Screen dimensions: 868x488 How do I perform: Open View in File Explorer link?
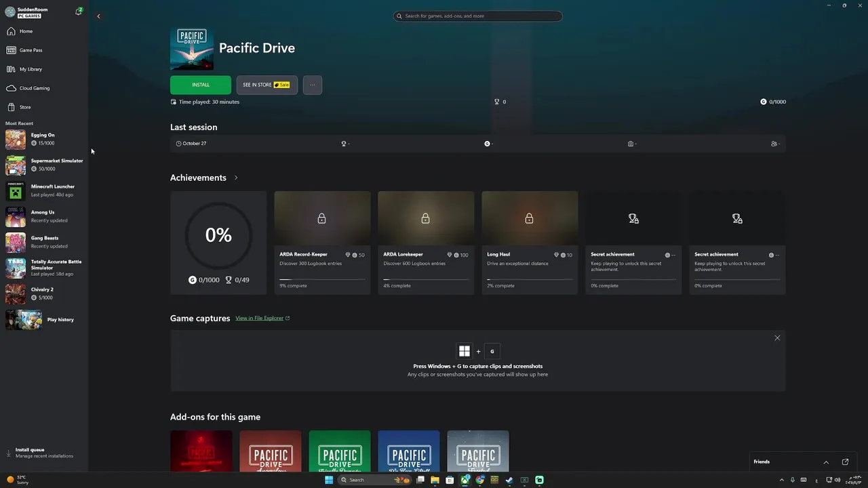pyautogui.click(x=262, y=318)
